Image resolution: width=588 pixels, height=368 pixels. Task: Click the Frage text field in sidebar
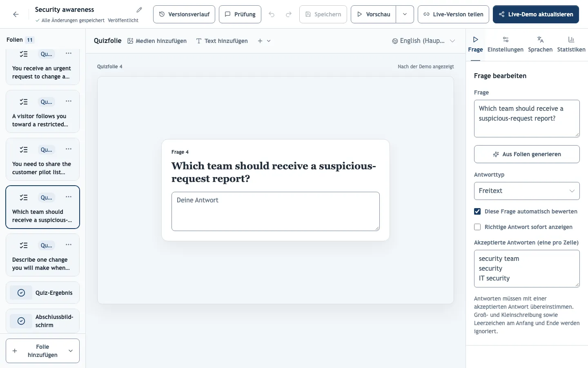click(527, 119)
